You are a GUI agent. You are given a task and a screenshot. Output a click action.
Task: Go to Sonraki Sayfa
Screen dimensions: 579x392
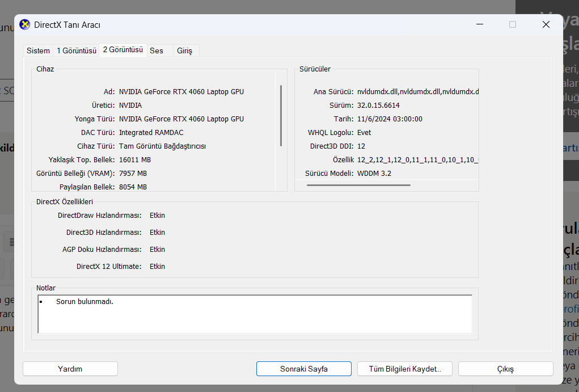tap(304, 369)
